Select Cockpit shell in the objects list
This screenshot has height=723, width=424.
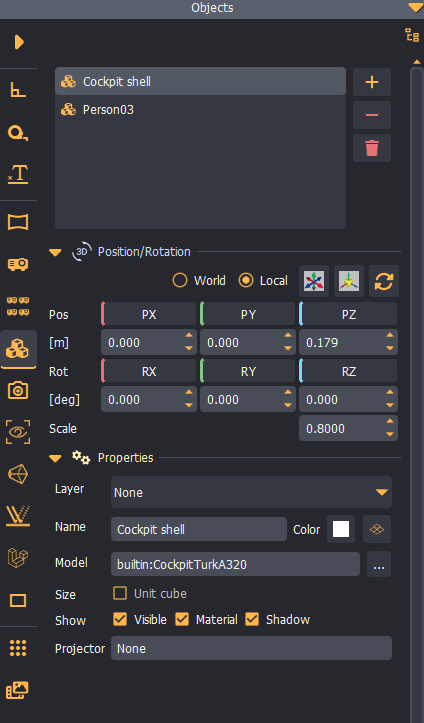(200, 82)
